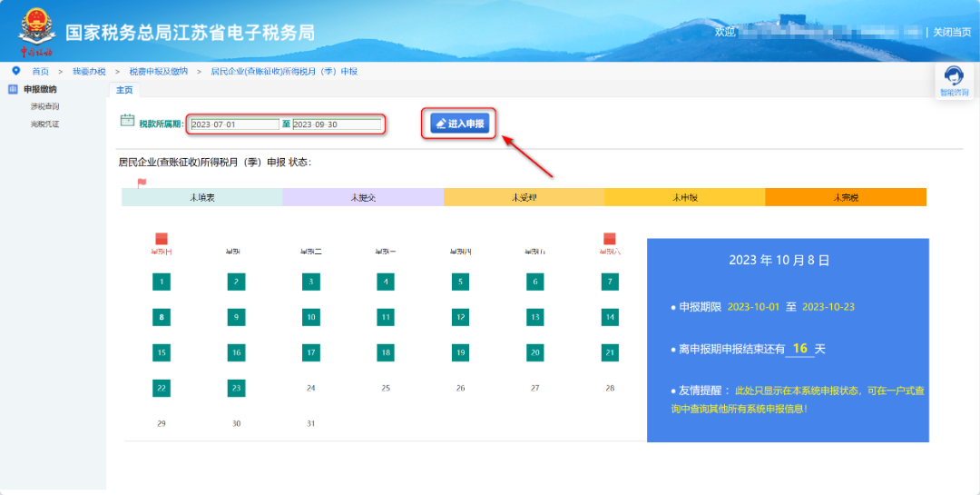Click 关闭当页 in the header
Screen dimensions: 980x495
click(x=952, y=32)
